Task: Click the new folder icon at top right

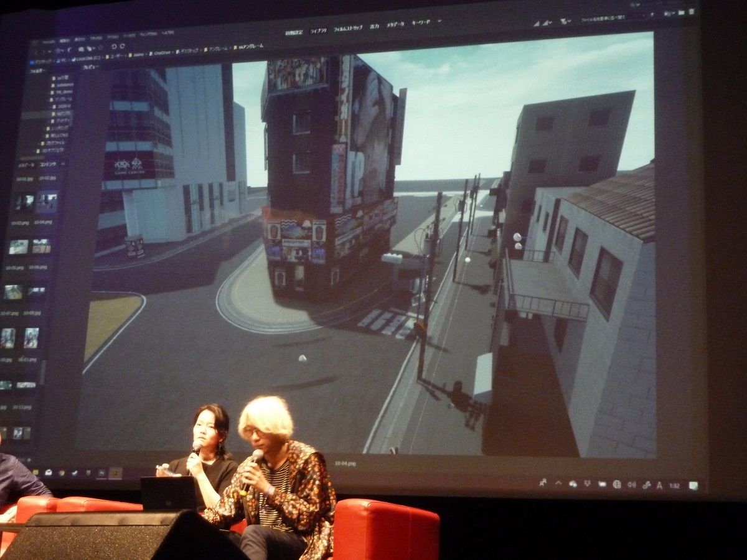Action: point(681,12)
